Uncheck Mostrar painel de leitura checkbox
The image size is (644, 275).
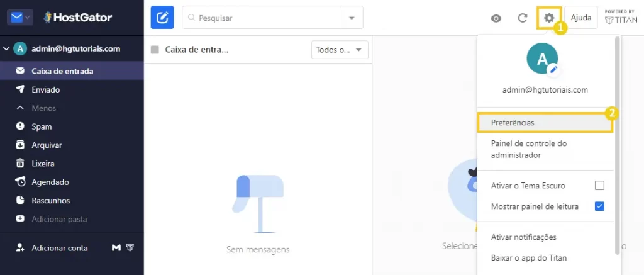[x=599, y=206]
